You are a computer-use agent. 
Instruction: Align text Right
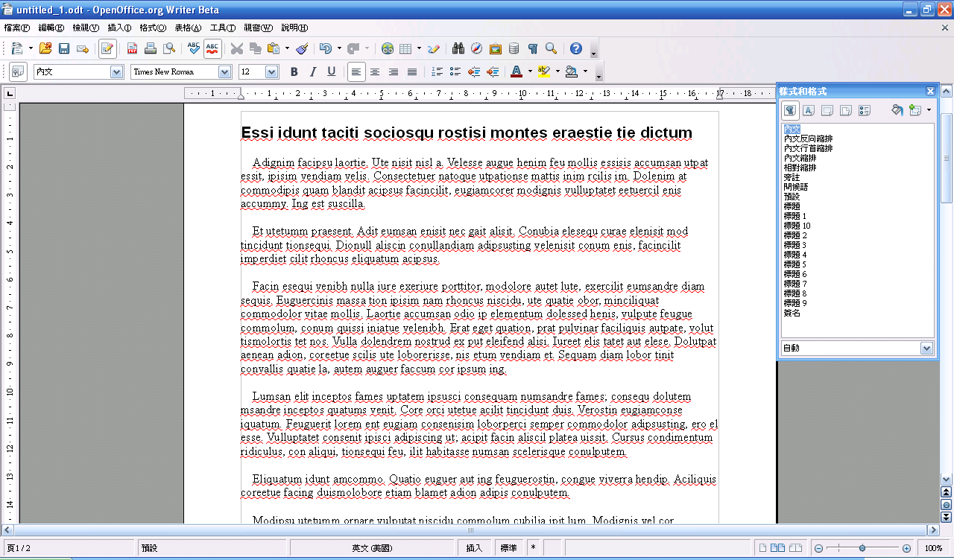pos(394,71)
